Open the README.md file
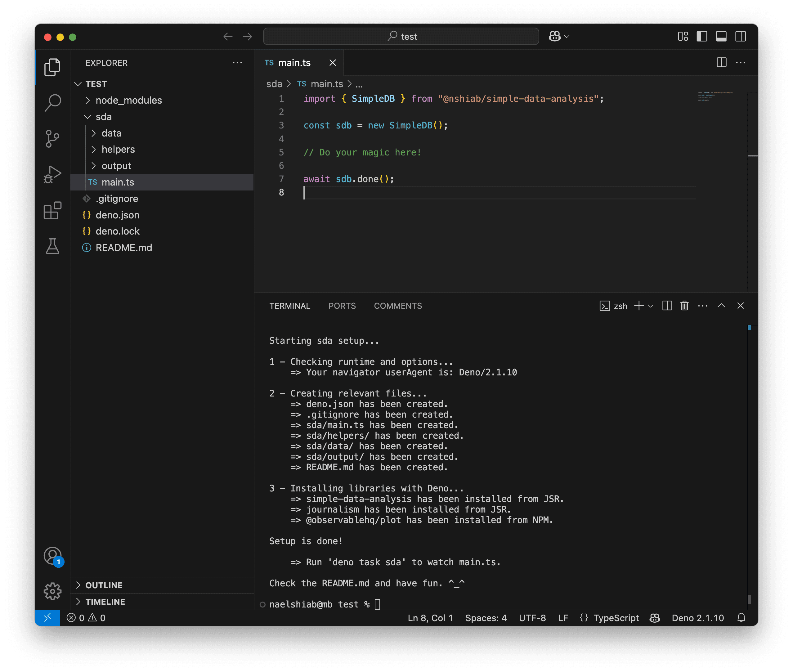Screen dimensions: 793x672 tap(162, 248)
